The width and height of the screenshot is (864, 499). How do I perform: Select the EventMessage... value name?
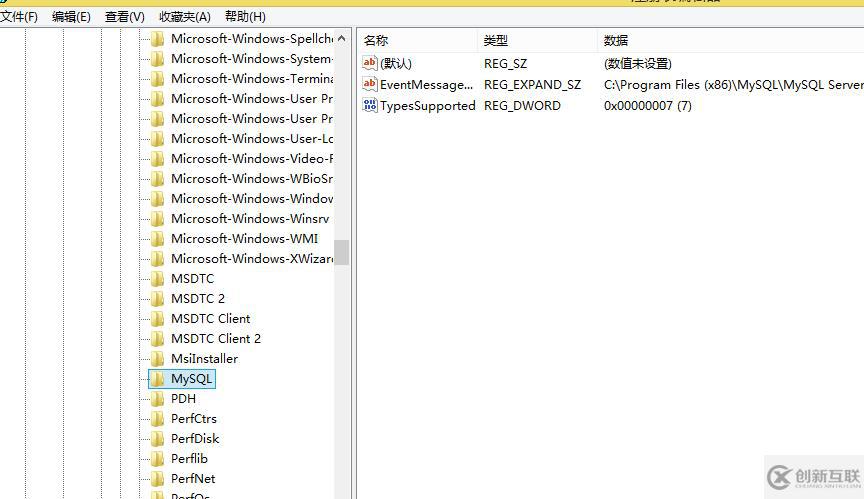[x=426, y=84]
